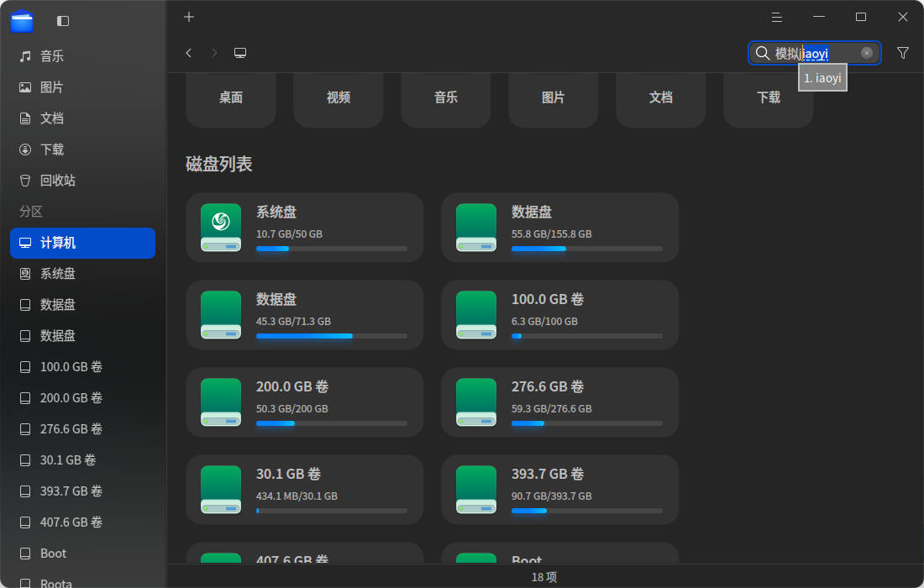Open a new tab with plus icon

pyautogui.click(x=188, y=17)
